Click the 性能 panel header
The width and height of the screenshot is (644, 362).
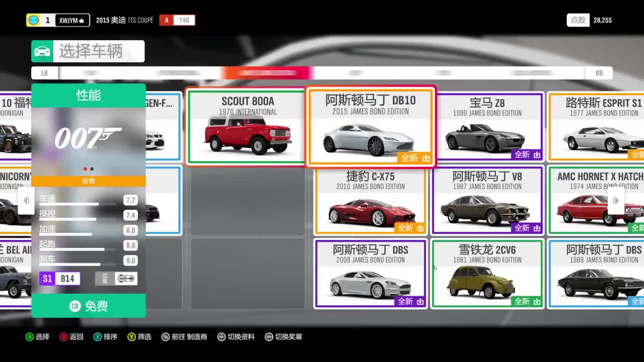coord(89,95)
